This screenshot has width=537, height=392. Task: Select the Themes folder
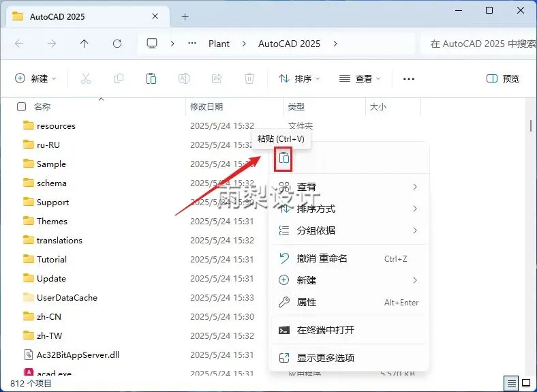pos(52,221)
